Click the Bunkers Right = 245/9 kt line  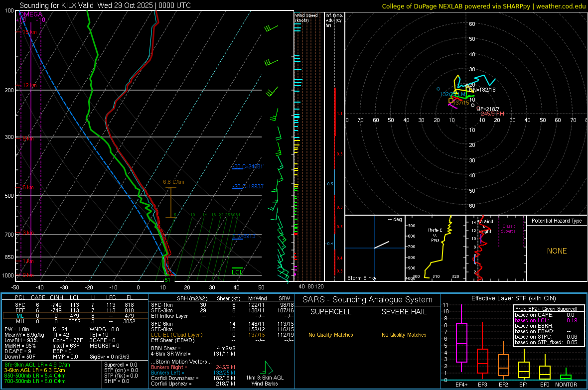(193, 368)
